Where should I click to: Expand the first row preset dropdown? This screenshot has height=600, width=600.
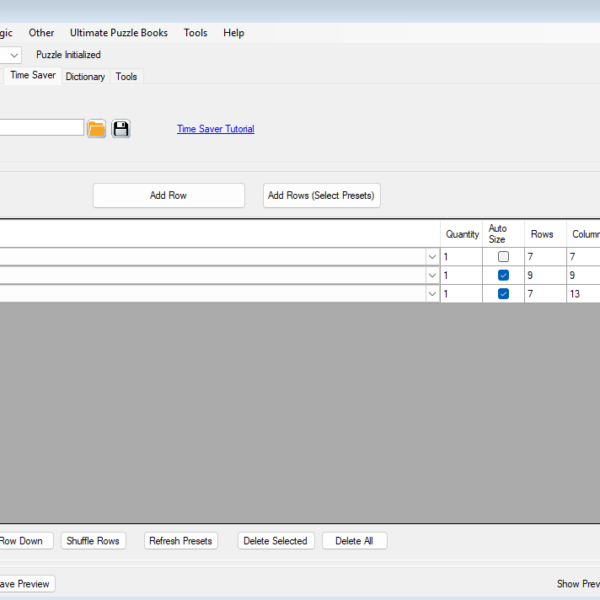coord(432,257)
